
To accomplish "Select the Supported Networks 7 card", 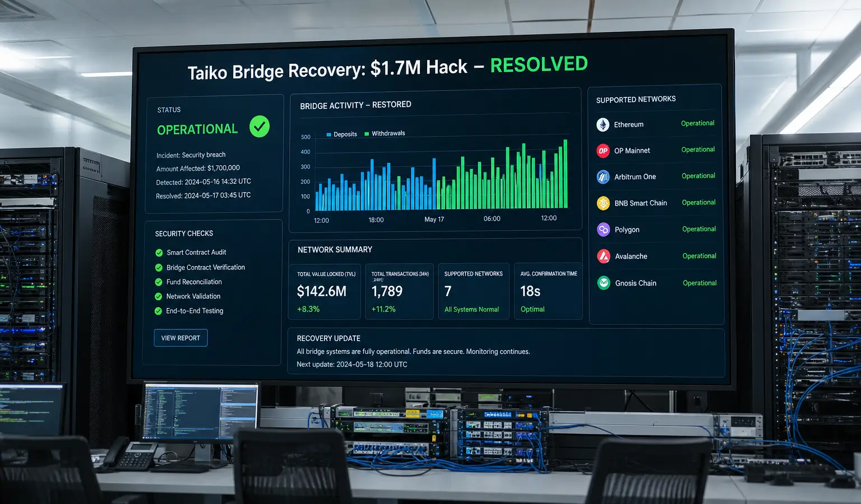I will click(474, 291).
